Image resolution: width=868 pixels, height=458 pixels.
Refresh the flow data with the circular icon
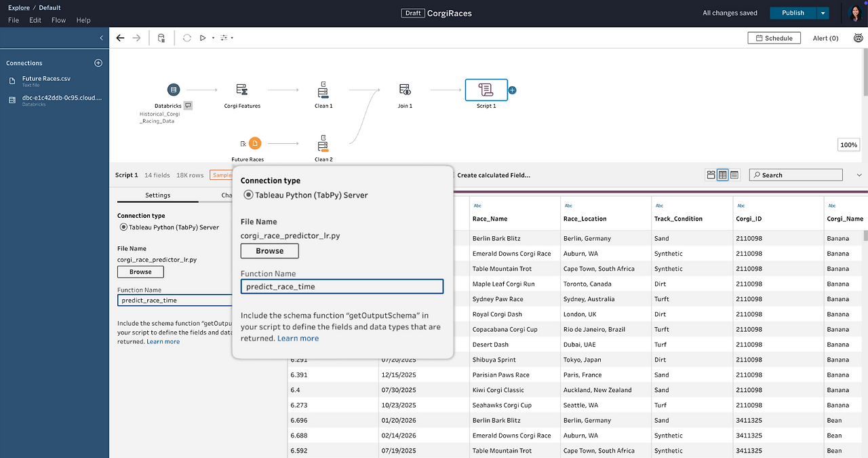(x=186, y=38)
